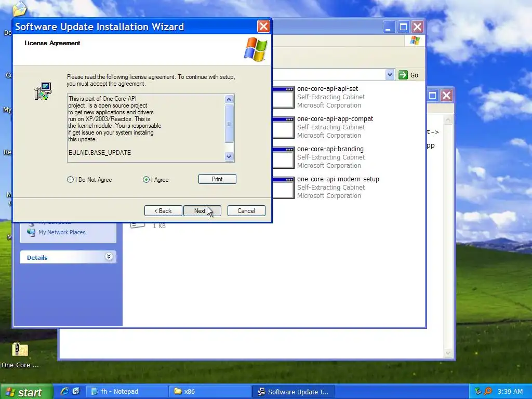Click the Details panel header

click(68, 257)
